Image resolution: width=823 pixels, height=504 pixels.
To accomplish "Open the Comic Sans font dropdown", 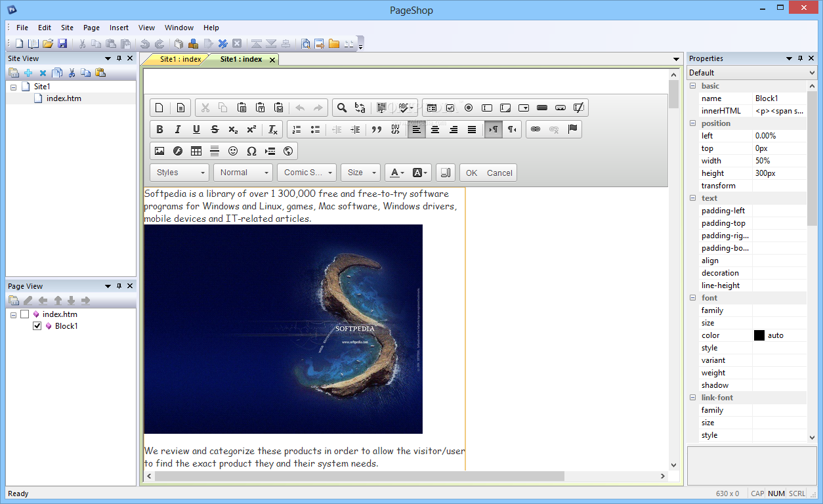I will (307, 173).
